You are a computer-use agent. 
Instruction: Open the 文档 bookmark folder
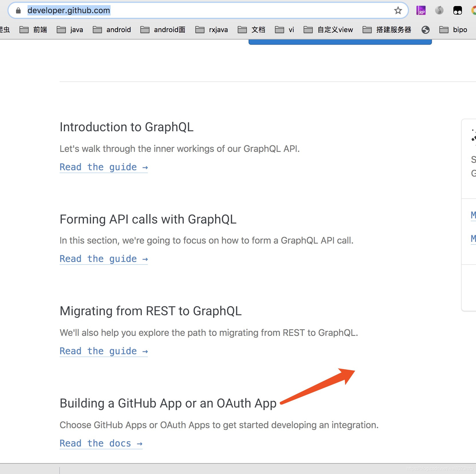251,30
